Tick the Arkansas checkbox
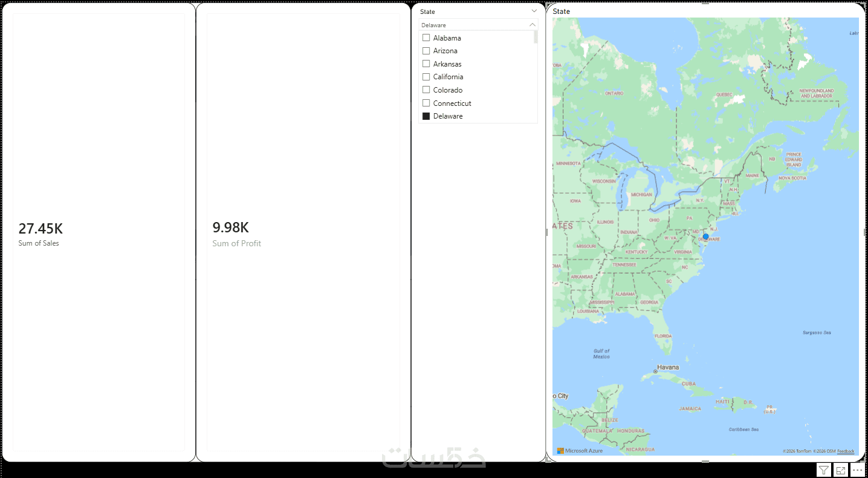This screenshot has width=868, height=478. coord(426,64)
